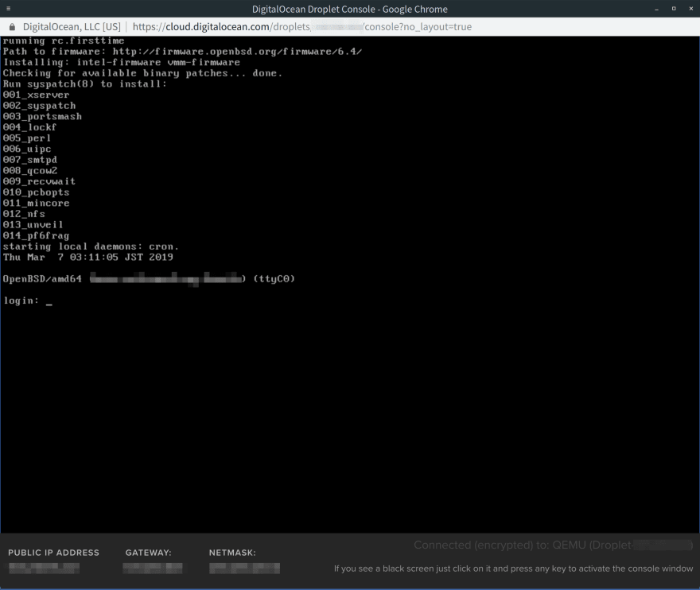700x590 pixels.
Task: Click the blurred gateway value
Action: click(152, 568)
